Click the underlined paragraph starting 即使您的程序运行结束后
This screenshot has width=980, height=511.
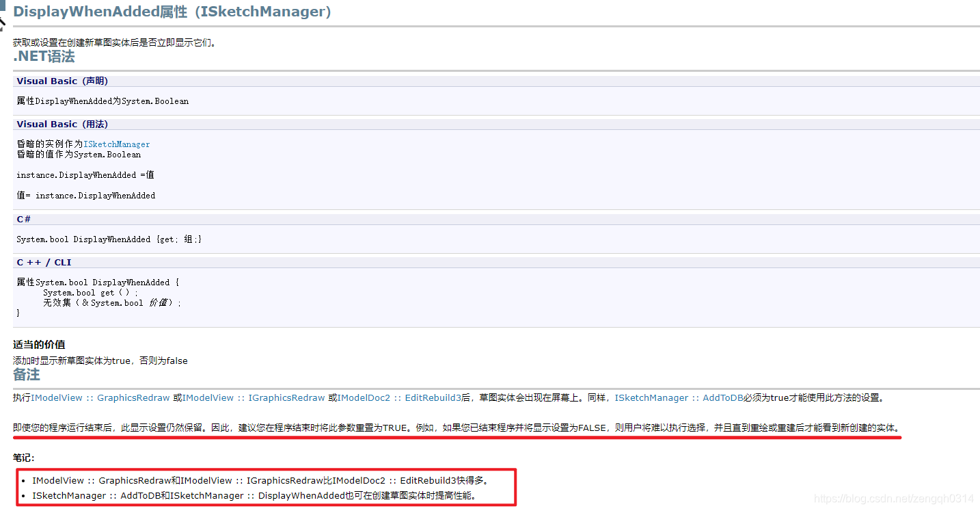pos(457,428)
